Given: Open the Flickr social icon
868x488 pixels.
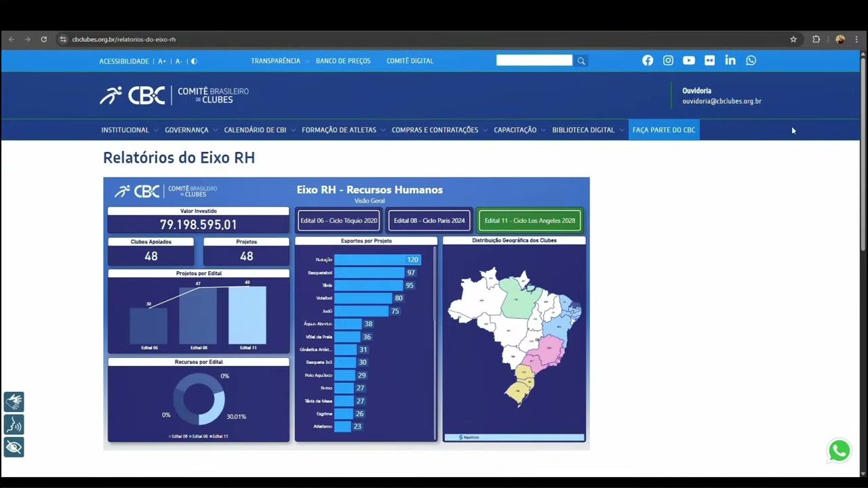Looking at the screenshot, I should point(709,60).
